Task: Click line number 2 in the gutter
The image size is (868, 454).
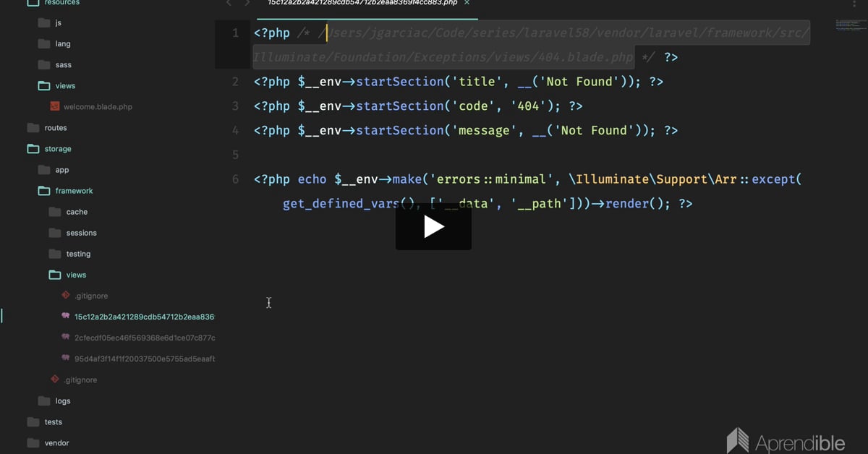Action: tap(235, 82)
